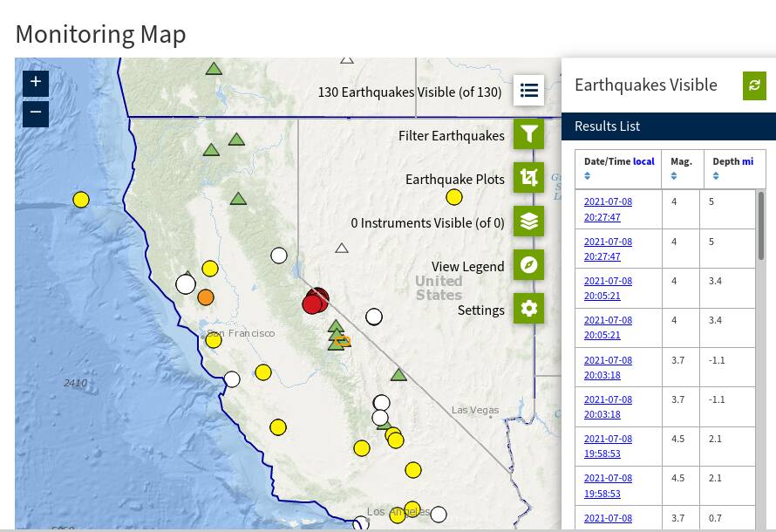Screen dimensions: 776x532
Task: Click '130 Earthquakes Visible (of 130)' label
Action: [410, 92]
